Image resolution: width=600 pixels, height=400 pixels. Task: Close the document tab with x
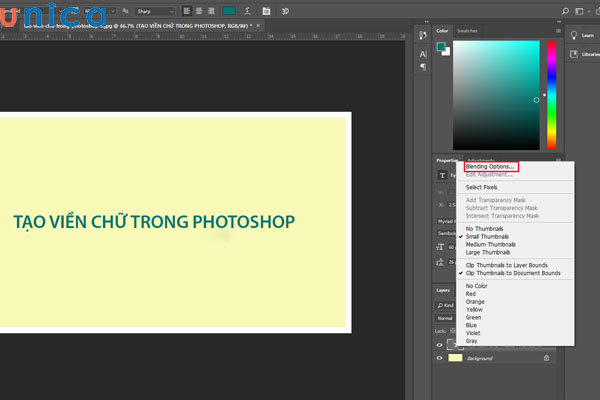pos(258,26)
